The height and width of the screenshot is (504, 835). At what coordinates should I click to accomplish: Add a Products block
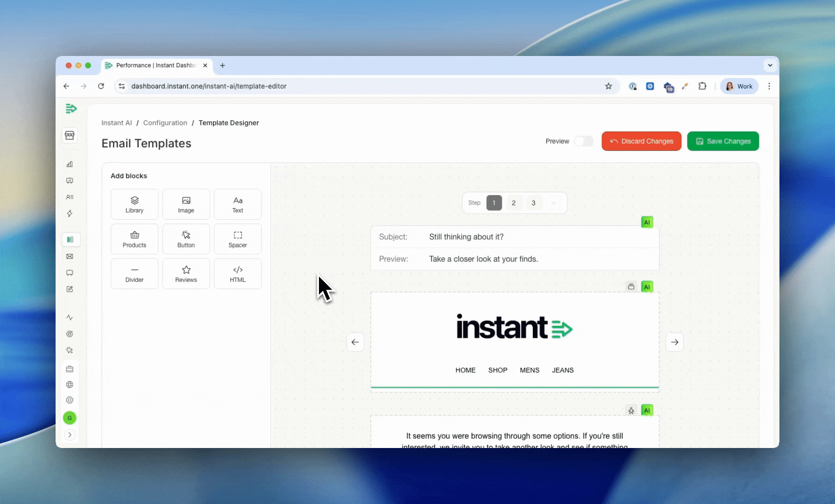click(x=134, y=238)
